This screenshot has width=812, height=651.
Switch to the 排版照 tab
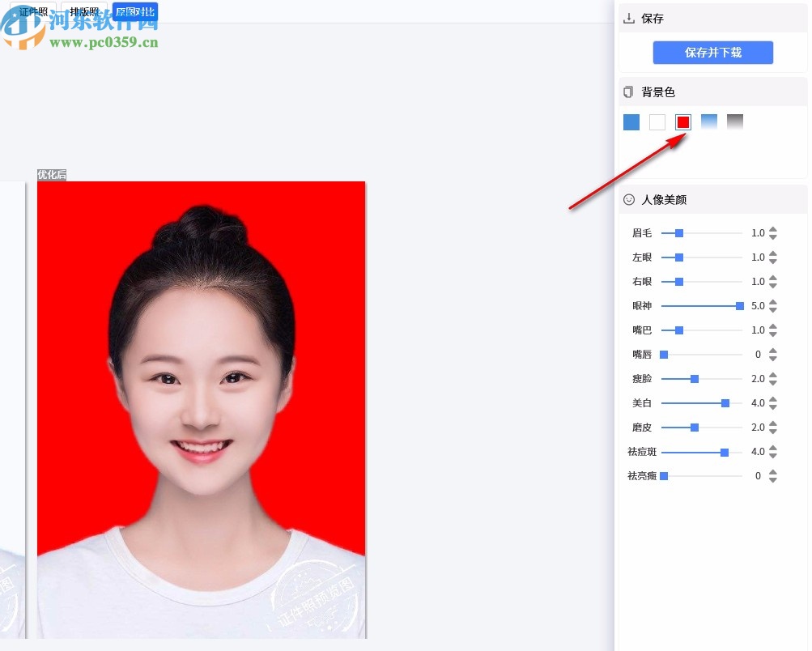(84, 12)
